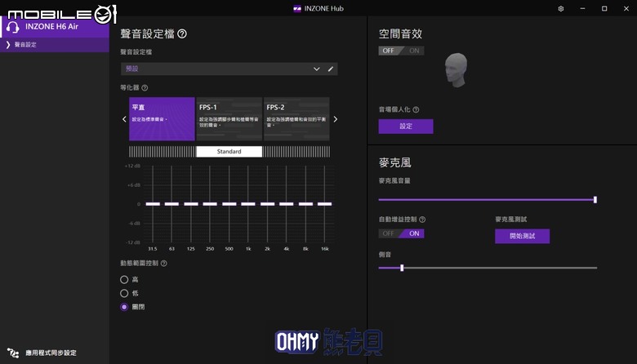The image size is (637, 364).
Task: Open sound field personalization setup button
Action: click(405, 127)
